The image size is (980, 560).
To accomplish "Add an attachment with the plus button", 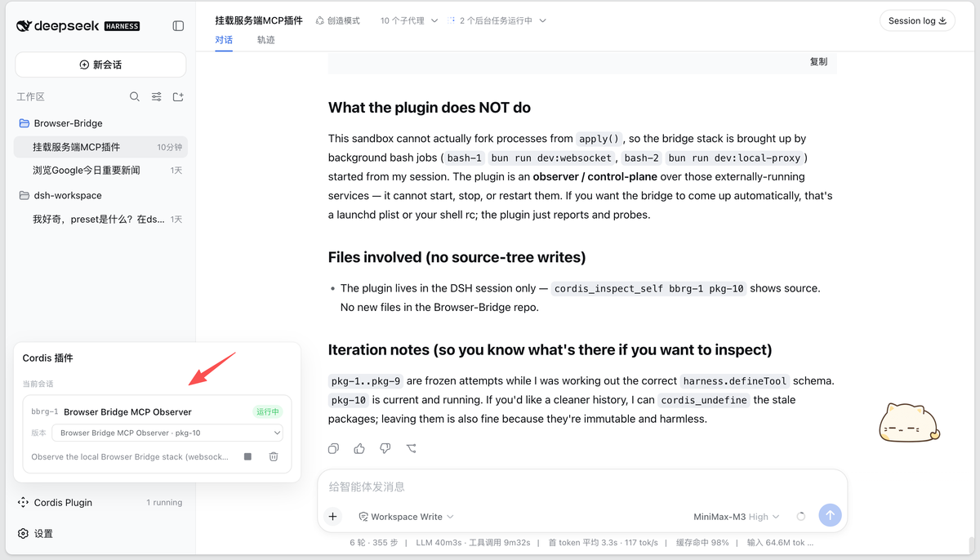I will (x=332, y=516).
